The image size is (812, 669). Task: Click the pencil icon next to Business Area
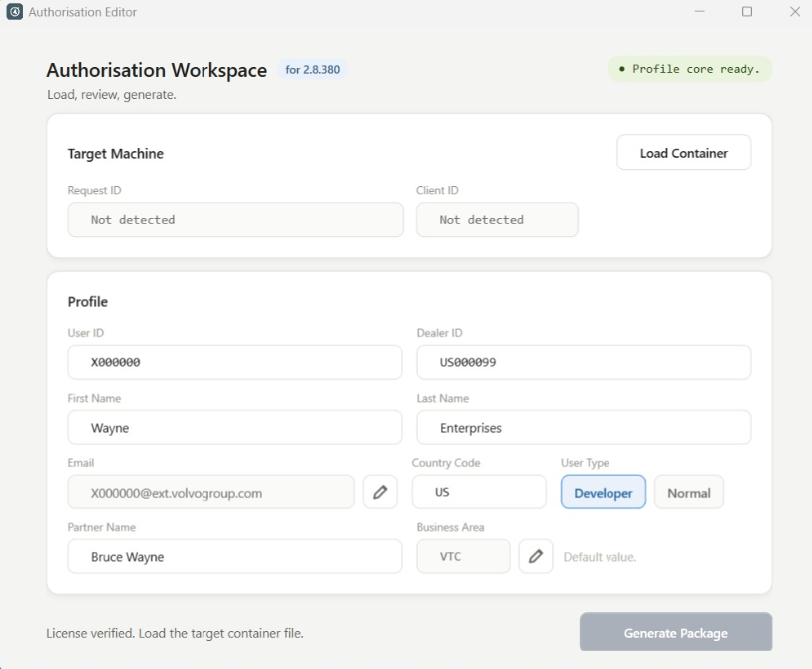click(x=536, y=556)
